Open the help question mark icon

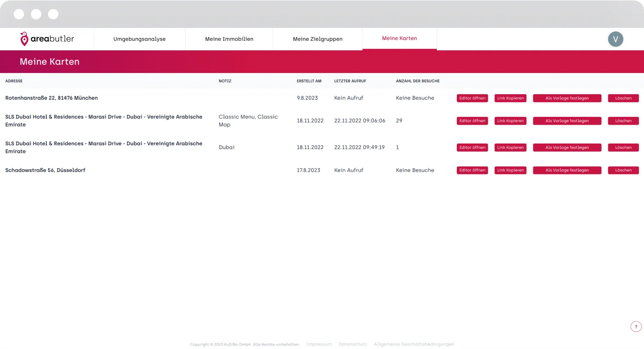[636, 327]
